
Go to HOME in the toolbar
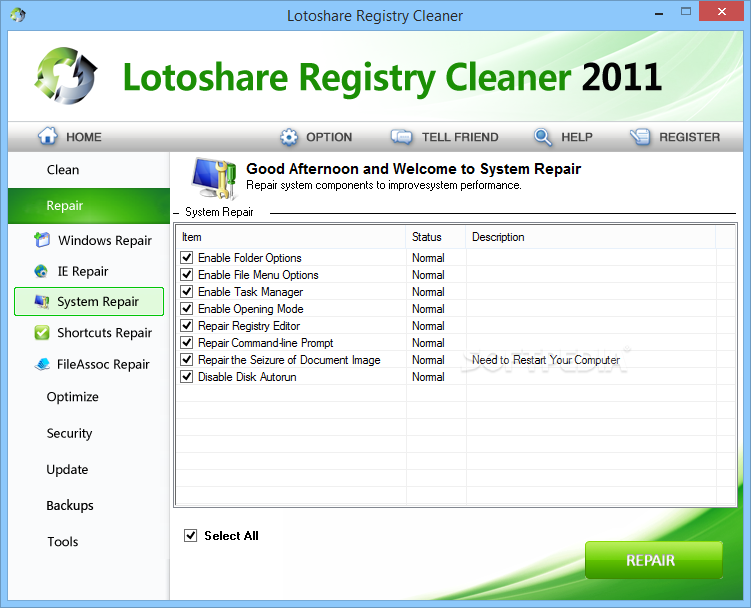(x=70, y=137)
